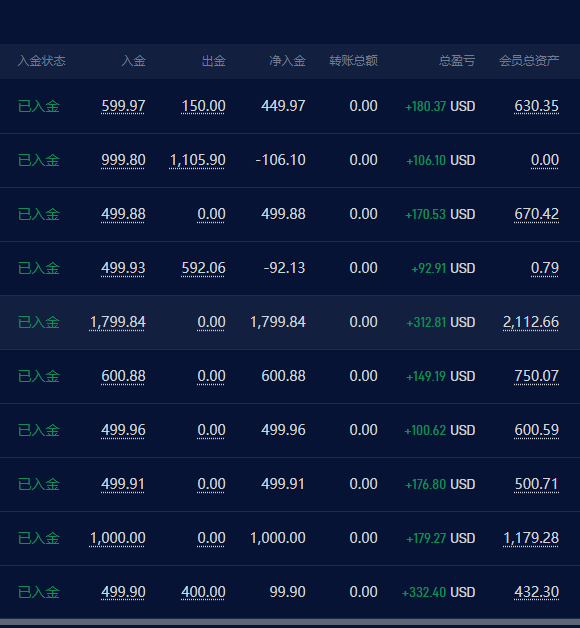Open withdrawal amount 592.06
Screen dimensions: 580x628
click(x=203, y=268)
